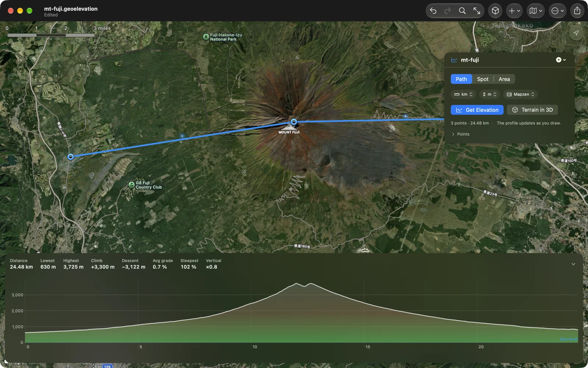Click the Share icon in toolbar
This screenshot has height=368, width=588.
(577, 11)
